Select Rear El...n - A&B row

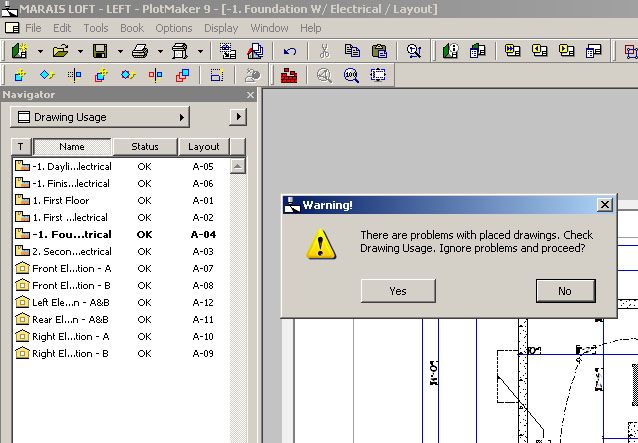click(x=121, y=320)
